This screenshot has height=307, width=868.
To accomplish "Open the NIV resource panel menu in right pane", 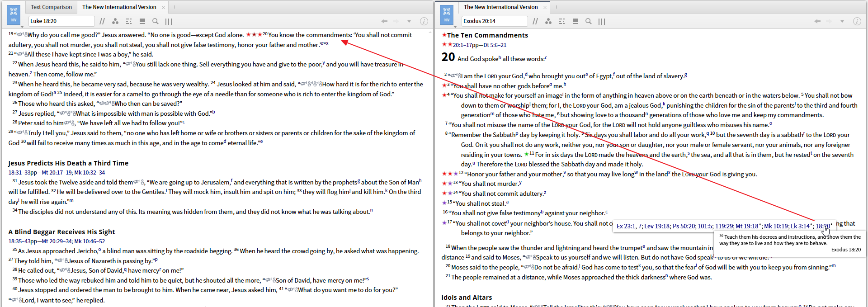I will point(447,14).
